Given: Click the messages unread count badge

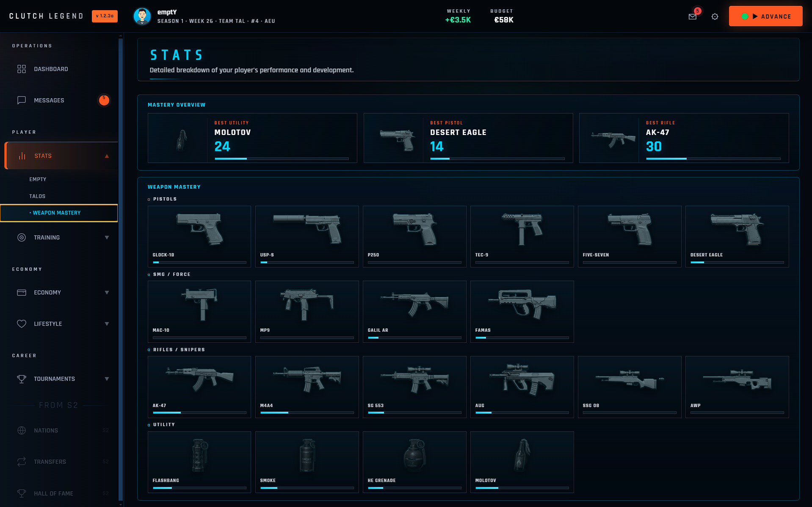Looking at the screenshot, I should pos(104,100).
